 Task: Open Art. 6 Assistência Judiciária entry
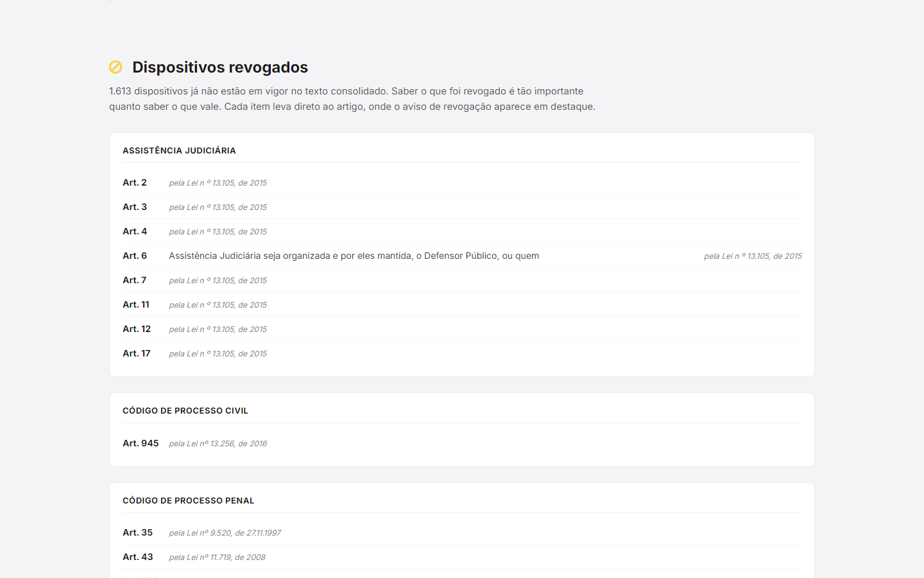click(x=462, y=256)
